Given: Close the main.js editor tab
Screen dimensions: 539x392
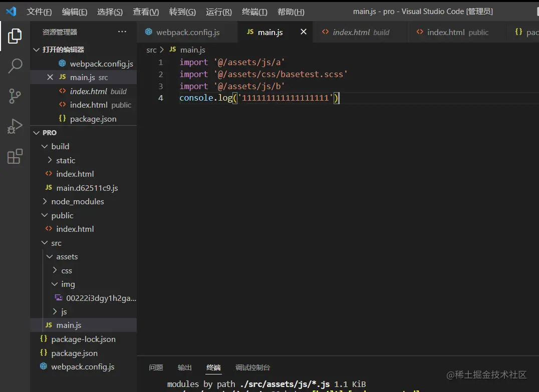Looking at the screenshot, I should [304, 32].
